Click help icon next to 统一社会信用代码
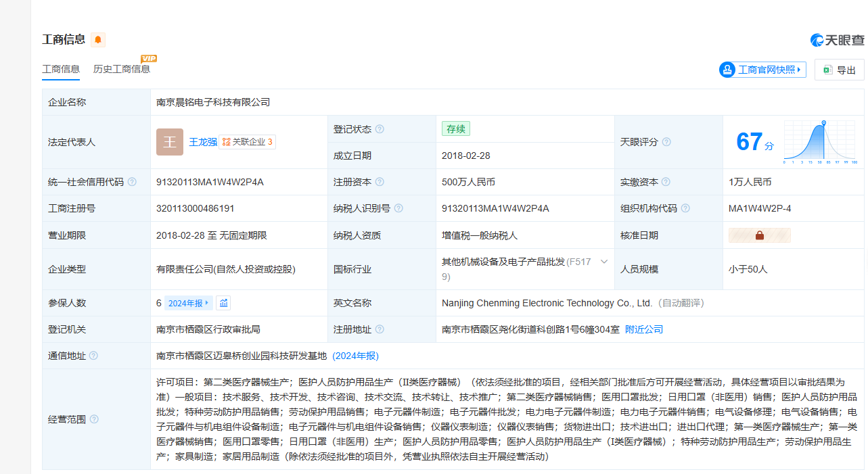Screen dimensions: 868x474 pos(132,182)
